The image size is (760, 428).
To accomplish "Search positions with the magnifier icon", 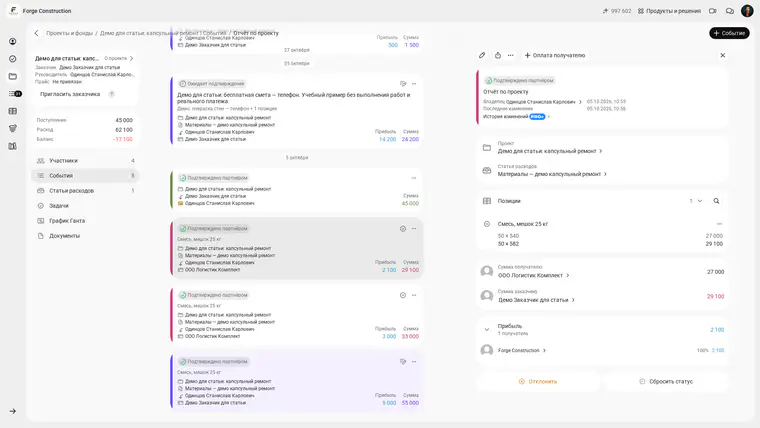I will tap(716, 201).
